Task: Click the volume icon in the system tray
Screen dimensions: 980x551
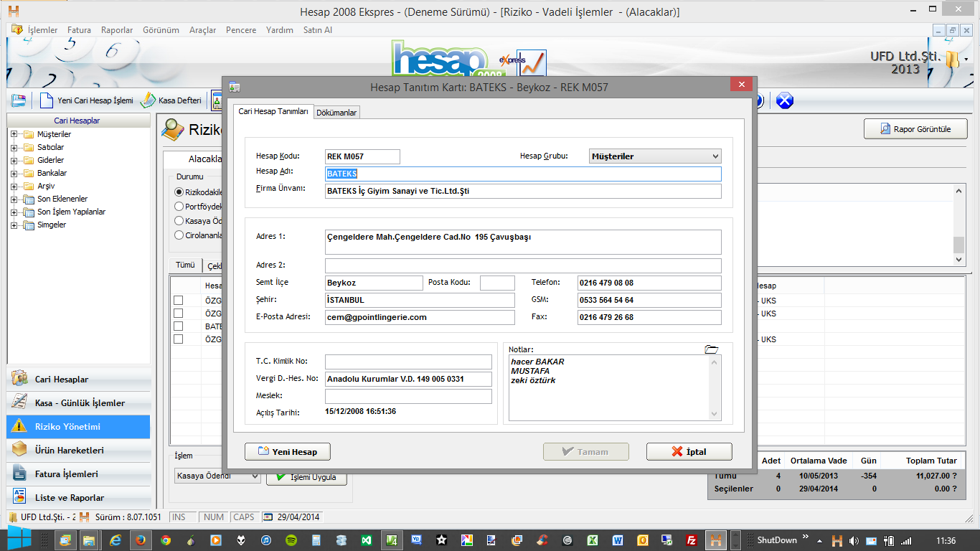Action: click(854, 540)
